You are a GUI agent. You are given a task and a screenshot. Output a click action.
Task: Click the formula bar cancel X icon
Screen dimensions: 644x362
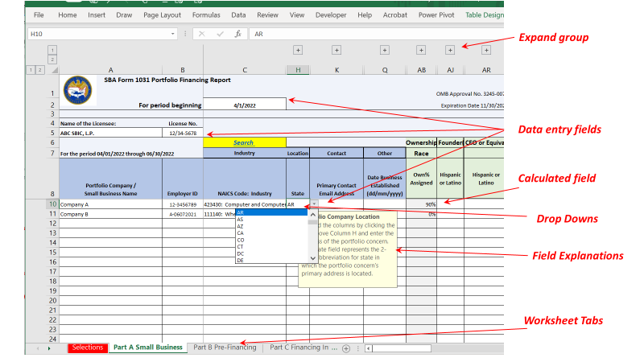click(200, 35)
